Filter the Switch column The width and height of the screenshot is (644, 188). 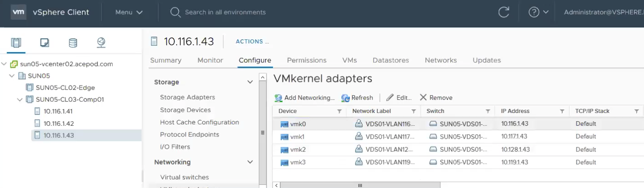(x=488, y=111)
